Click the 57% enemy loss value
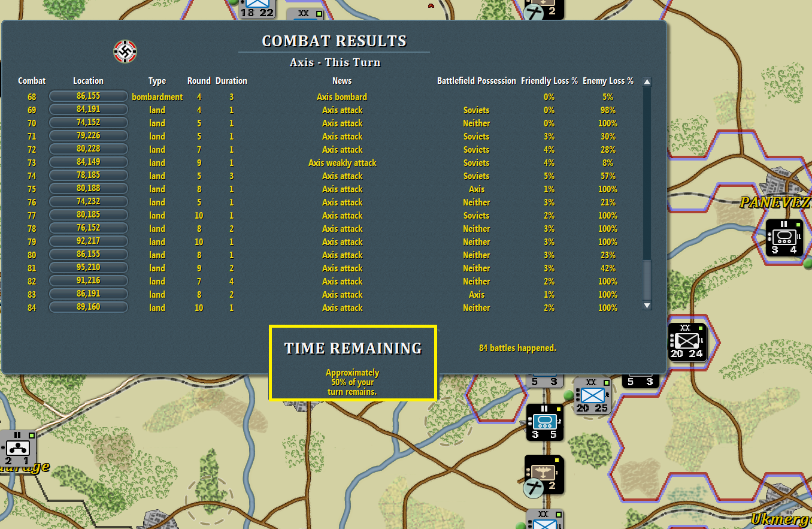 608,176
